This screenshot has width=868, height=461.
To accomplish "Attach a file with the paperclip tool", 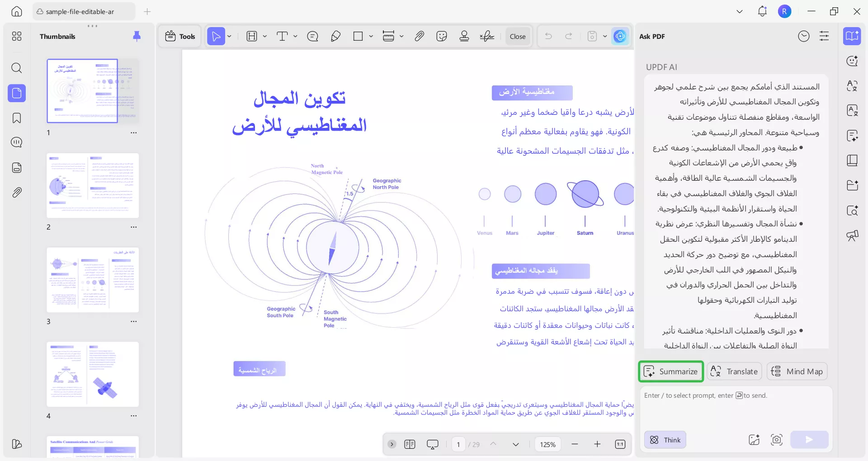I will (419, 36).
